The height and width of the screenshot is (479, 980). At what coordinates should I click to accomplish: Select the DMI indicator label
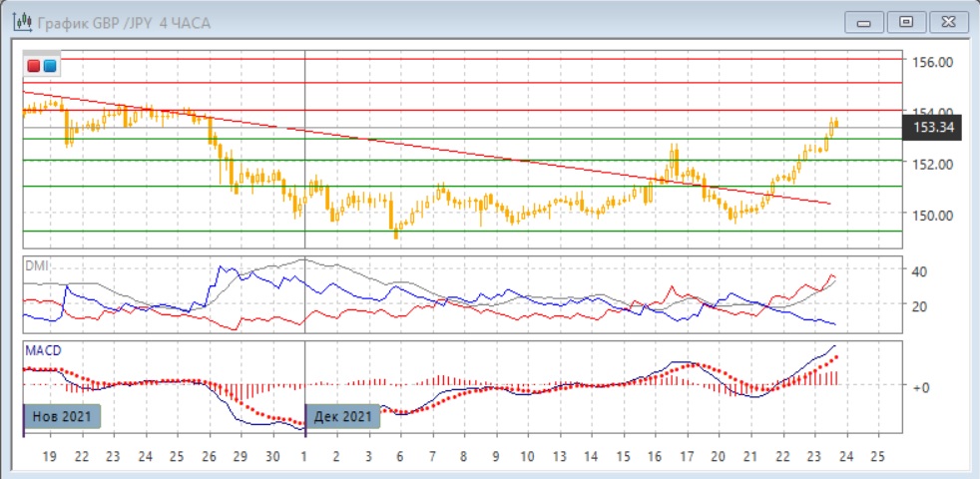[x=36, y=265]
